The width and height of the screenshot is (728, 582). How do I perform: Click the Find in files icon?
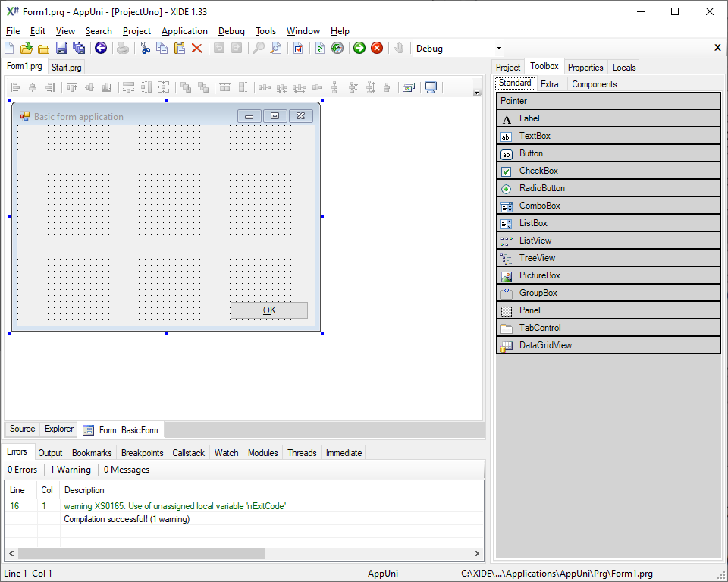pyautogui.click(x=276, y=48)
